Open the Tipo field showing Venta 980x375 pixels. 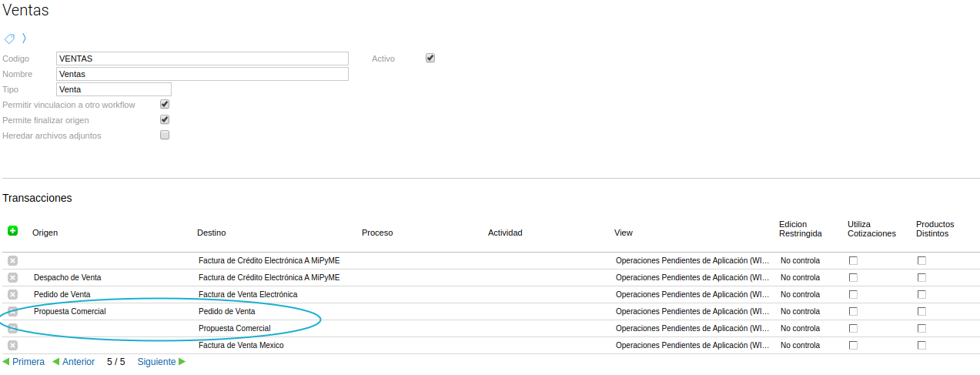tap(114, 89)
